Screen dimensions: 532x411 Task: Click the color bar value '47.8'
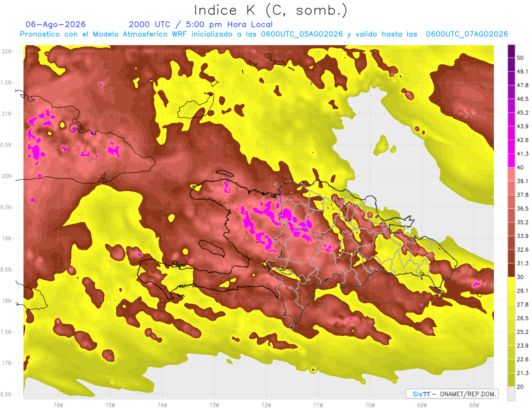click(523, 85)
